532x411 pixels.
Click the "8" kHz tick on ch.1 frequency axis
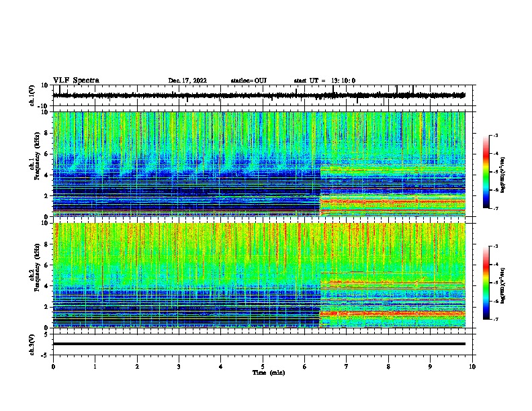point(46,133)
